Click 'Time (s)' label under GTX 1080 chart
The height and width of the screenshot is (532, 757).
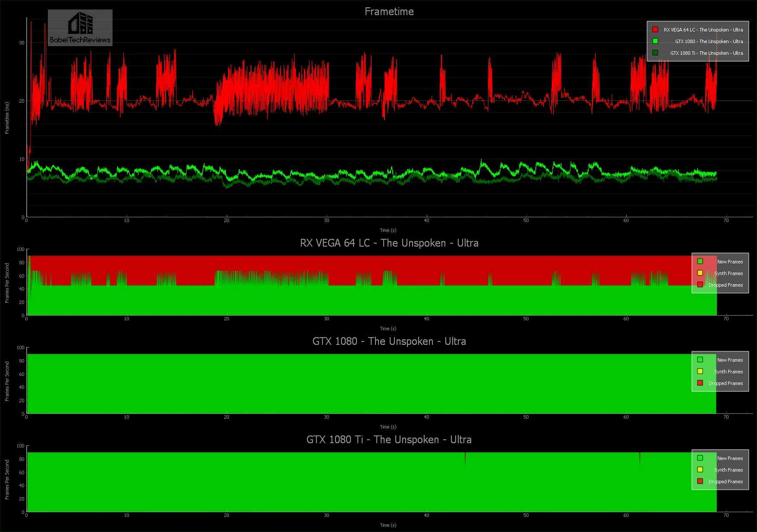(388, 427)
